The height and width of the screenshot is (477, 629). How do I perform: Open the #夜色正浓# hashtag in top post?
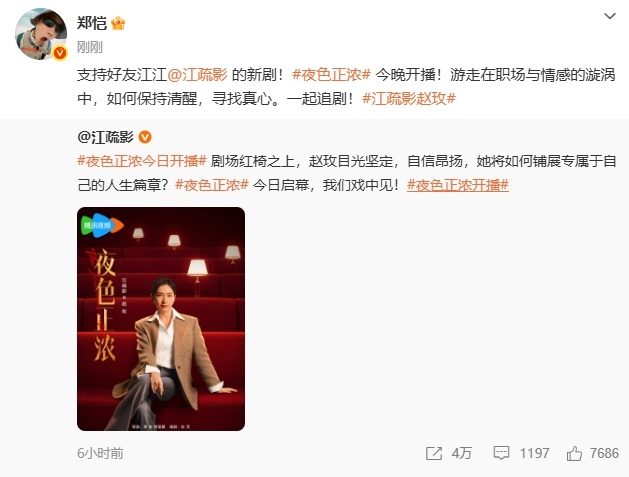[331, 75]
